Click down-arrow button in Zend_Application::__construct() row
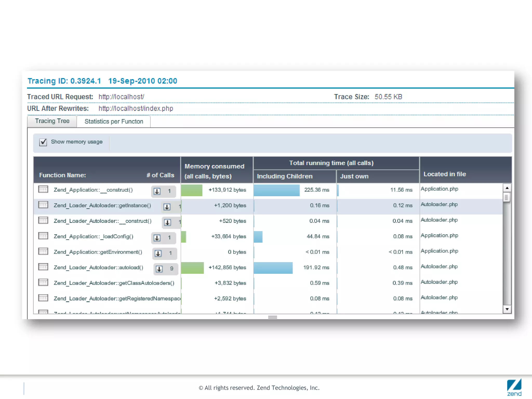 (x=157, y=191)
